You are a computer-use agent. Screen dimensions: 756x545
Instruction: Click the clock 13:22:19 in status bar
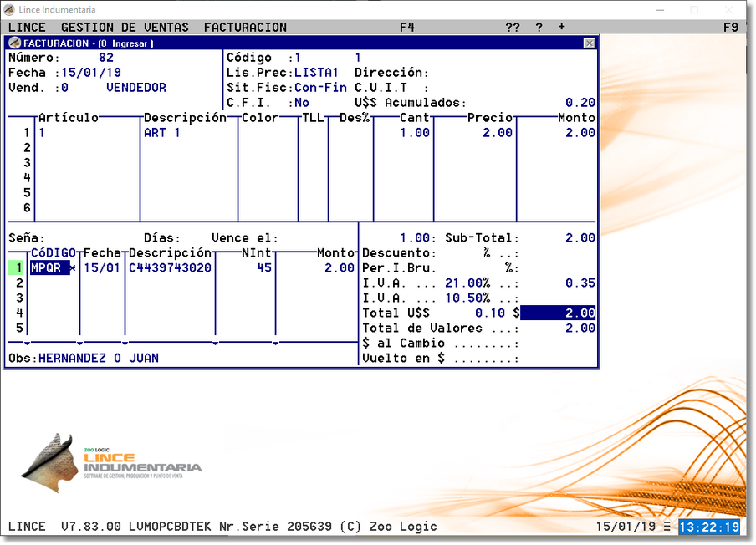[709, 527]
